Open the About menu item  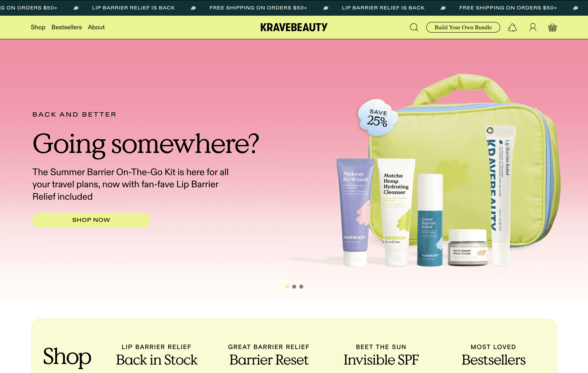(96, 27)
